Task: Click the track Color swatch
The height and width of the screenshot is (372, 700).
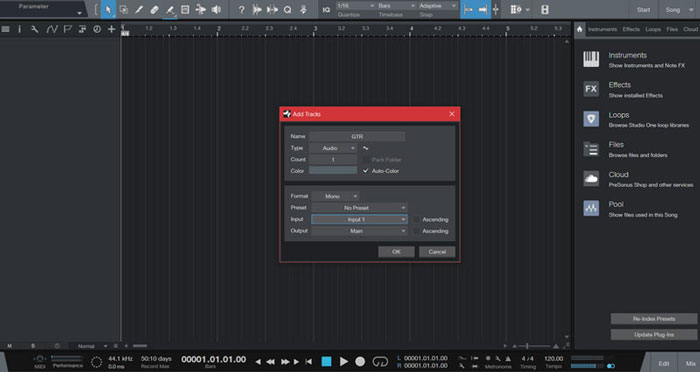Action: (x=333, y=171)
